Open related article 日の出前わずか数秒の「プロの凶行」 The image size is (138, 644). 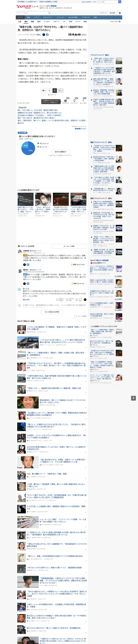pyautogui.click(x=39, y=115)
